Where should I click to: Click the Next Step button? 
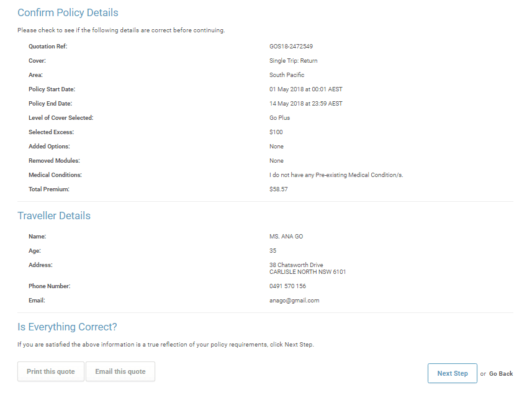[452, 373]
